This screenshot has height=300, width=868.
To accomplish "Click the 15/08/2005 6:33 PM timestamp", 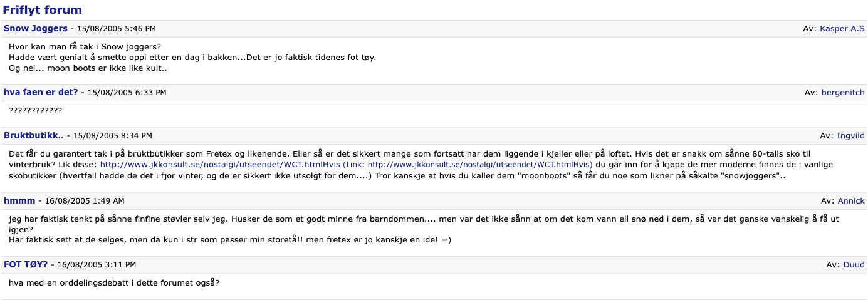I will click(127, 93).
